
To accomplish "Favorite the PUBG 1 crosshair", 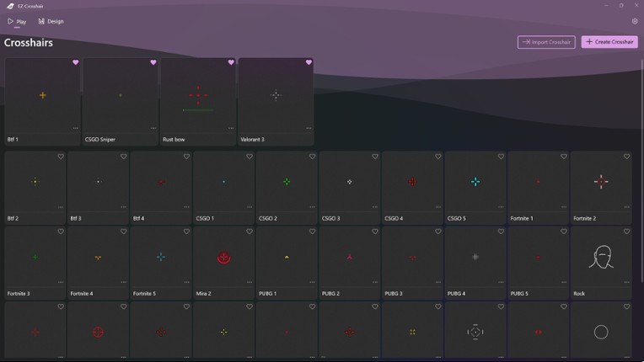I will coord(312,232).
